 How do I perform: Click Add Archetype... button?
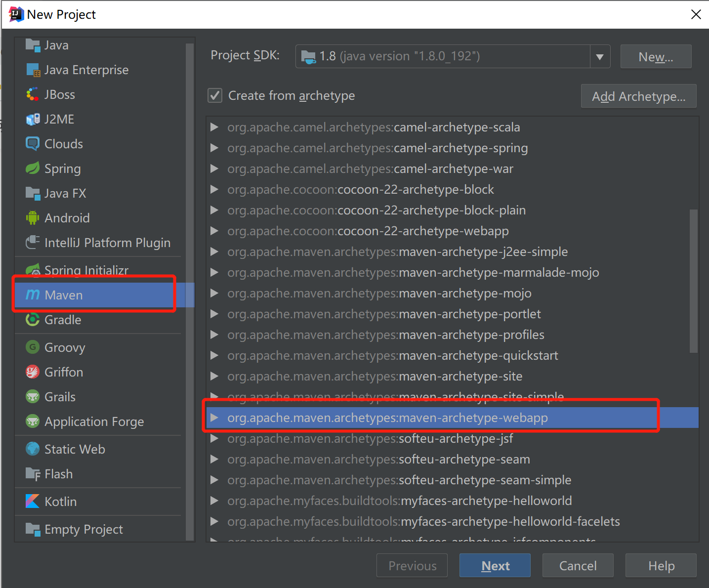tap(639, 96)
